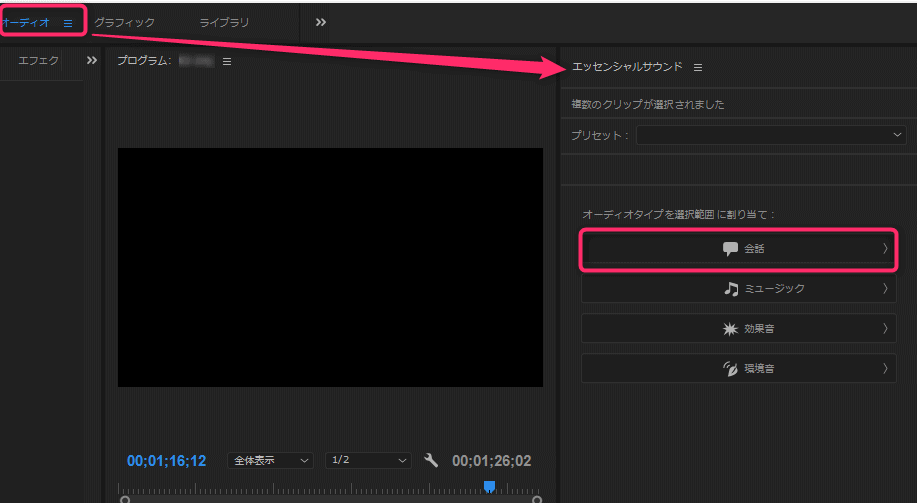This screenshot has width=917, height=503.
Task: Click the speech bubble icon for 会話
Action: point(730,249)
